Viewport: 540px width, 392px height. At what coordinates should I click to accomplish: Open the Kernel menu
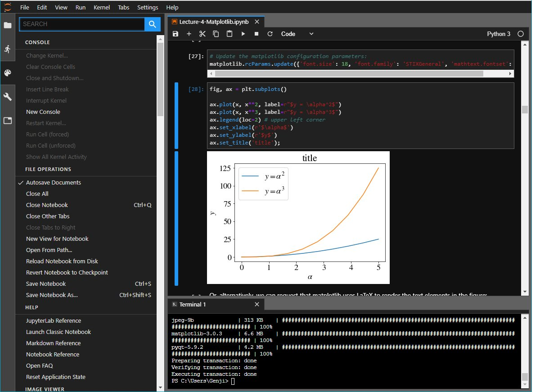(x=102, y=8)
